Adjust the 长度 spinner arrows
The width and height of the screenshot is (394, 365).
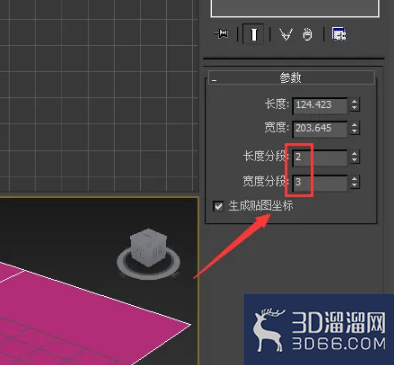pyautogui.click(x=354, y=105)
